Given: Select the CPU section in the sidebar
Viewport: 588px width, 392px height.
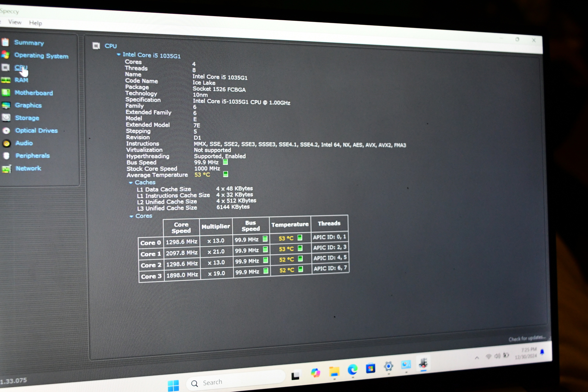Looking at the screenshot, I should pos(21,68).
